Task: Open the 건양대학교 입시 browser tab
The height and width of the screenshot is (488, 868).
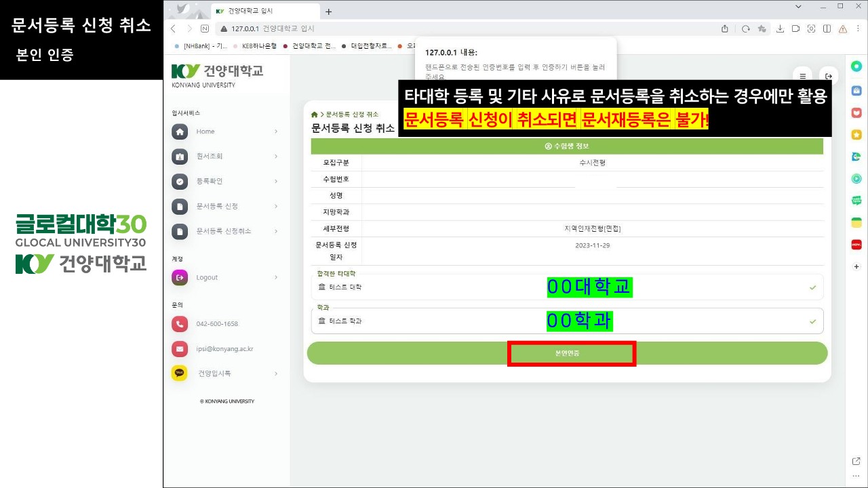Action: (x=264, y=12)
